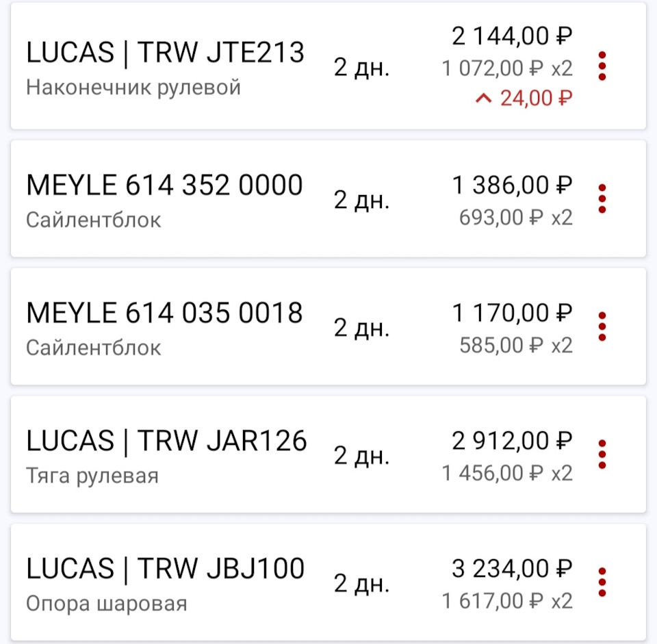Select LUCAS | TRW JBJ100 part title

point(165,569)
